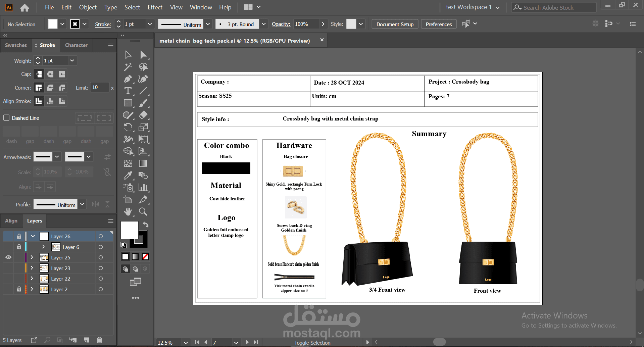The height and width of the screenshot is (347, 644).
Task: Select the Column Graph tool
Action: 143,188
